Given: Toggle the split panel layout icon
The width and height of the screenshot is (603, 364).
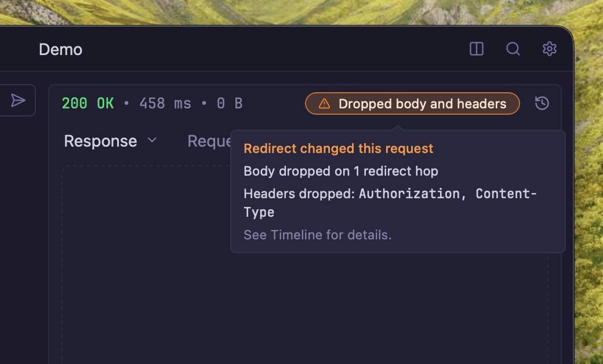Looking at the screenshot, I should tap(477, 49).
